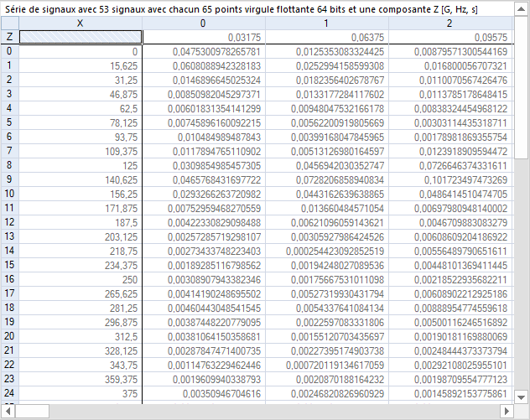The height and width of the screenshot is (420, 530).
Task: Select X cell with value 78,125
Action: (81, 122)
